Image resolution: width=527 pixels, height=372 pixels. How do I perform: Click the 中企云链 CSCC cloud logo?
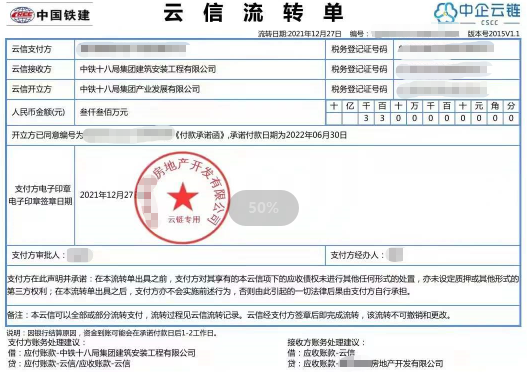point(477,13)
